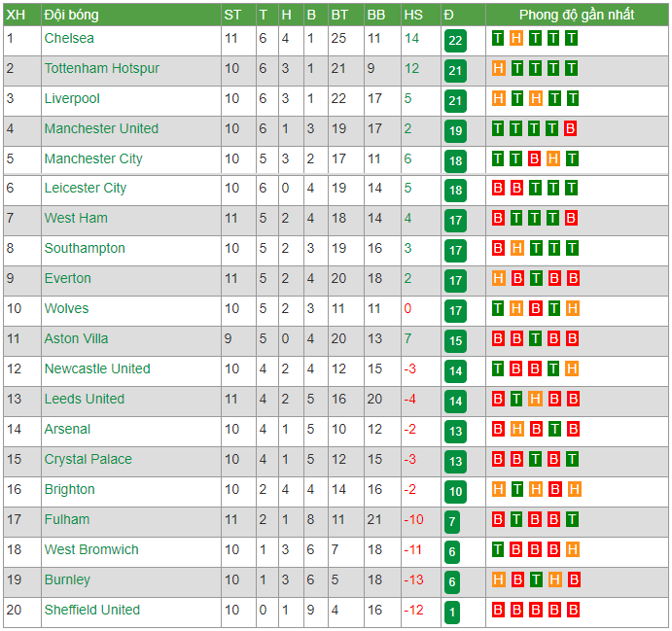
Task: Click Wolves' goal difference value 0
Action: tap(407, 308)
